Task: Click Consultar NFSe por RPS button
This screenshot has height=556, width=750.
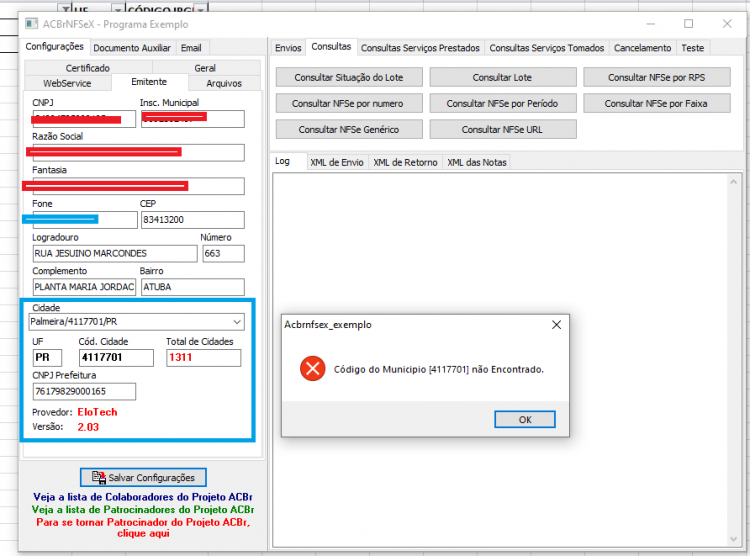Action: tap(656, 78)
